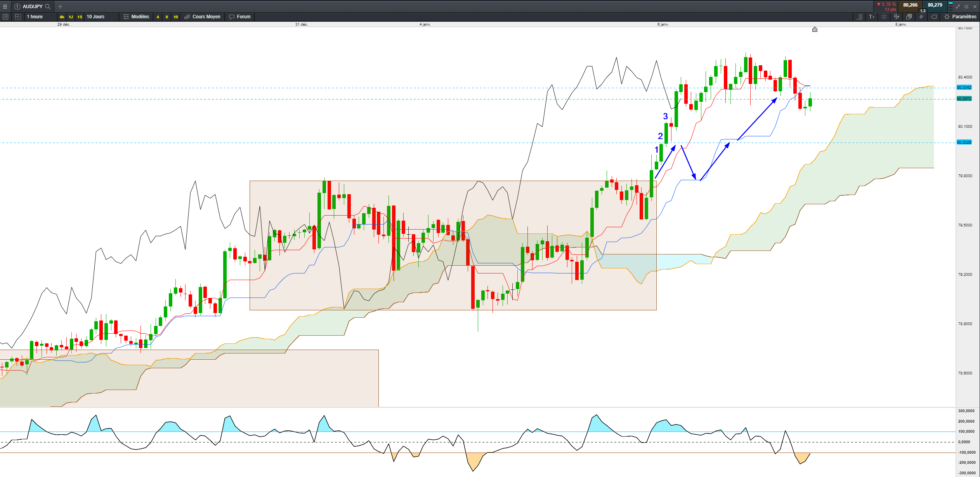Viewport: 980px width, 477px height.
Task: Click the sell price 80,266
Action: 910,5
